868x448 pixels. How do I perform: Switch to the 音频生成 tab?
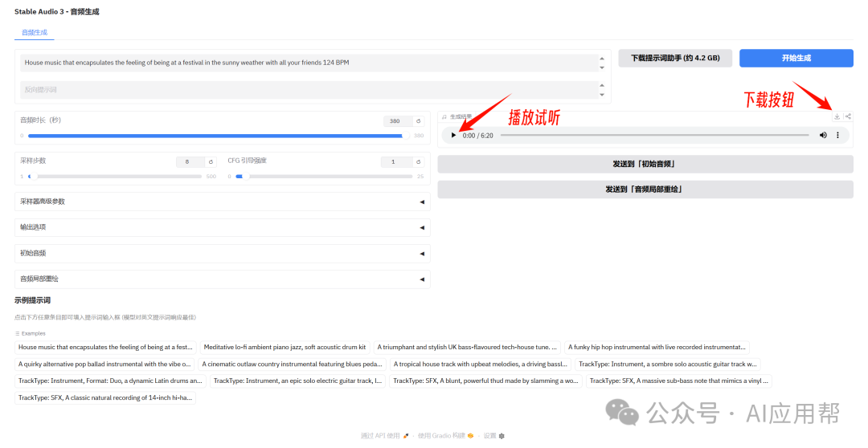[35, 33]
